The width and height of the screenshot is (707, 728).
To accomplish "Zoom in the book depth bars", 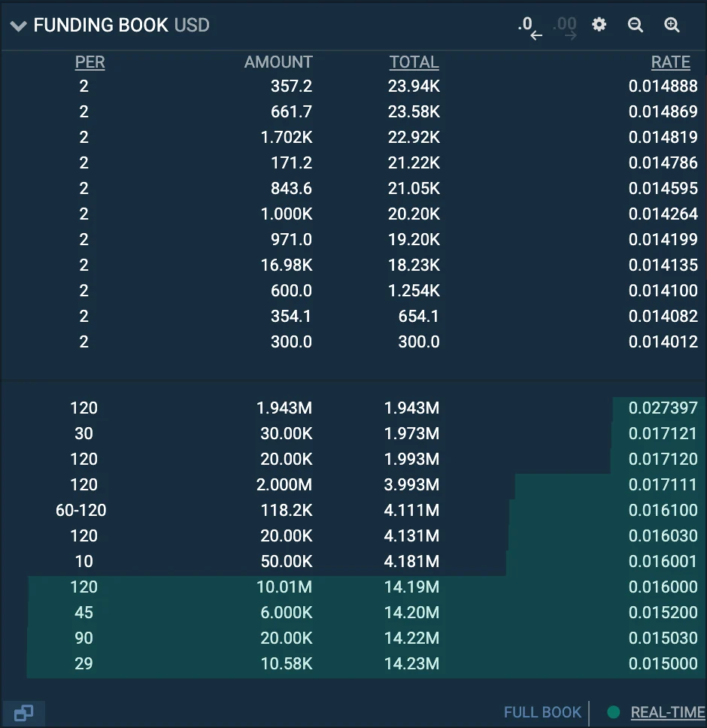I will pos(672,25).
